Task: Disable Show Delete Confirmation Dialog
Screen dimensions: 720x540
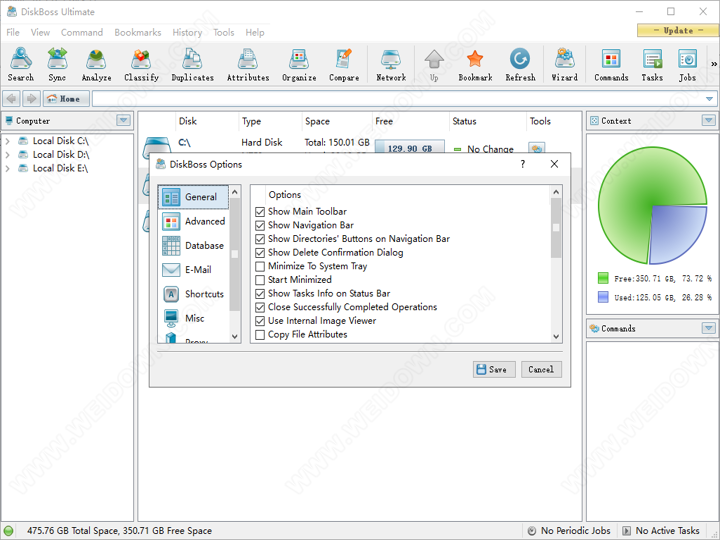Action: pyautogui.click(x=260, y=253)
